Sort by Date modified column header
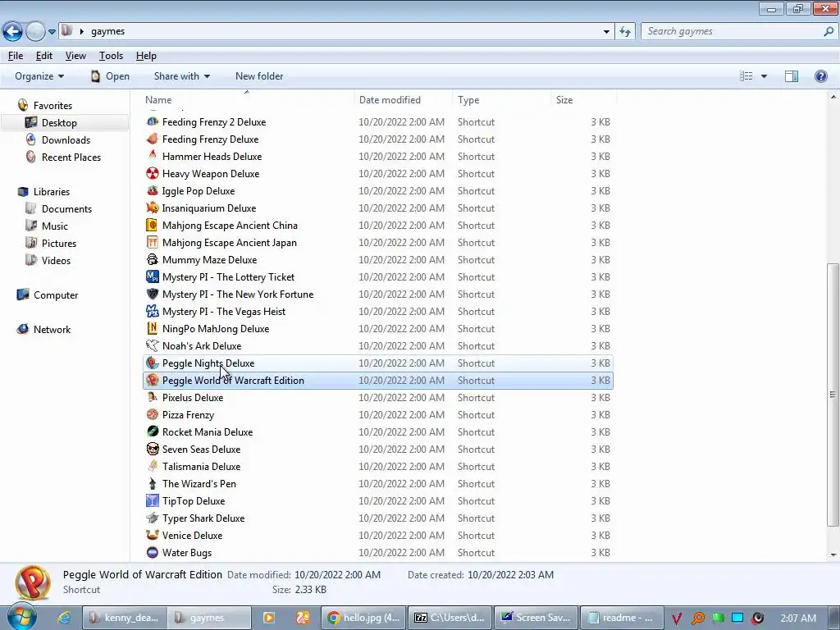This screenshot has height=630, width=840. click(403, 99)
